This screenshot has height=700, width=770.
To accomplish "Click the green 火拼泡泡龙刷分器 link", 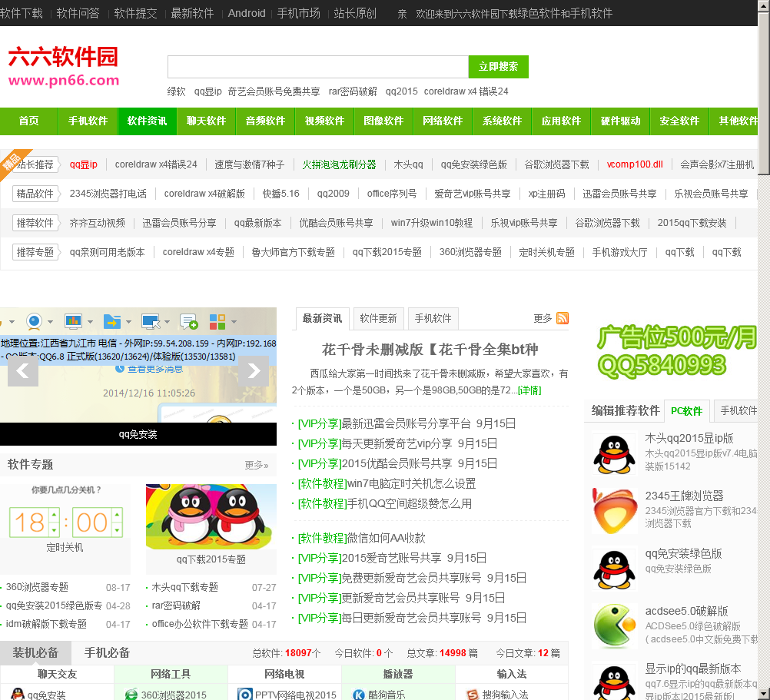I will click(x=340, y=164).
